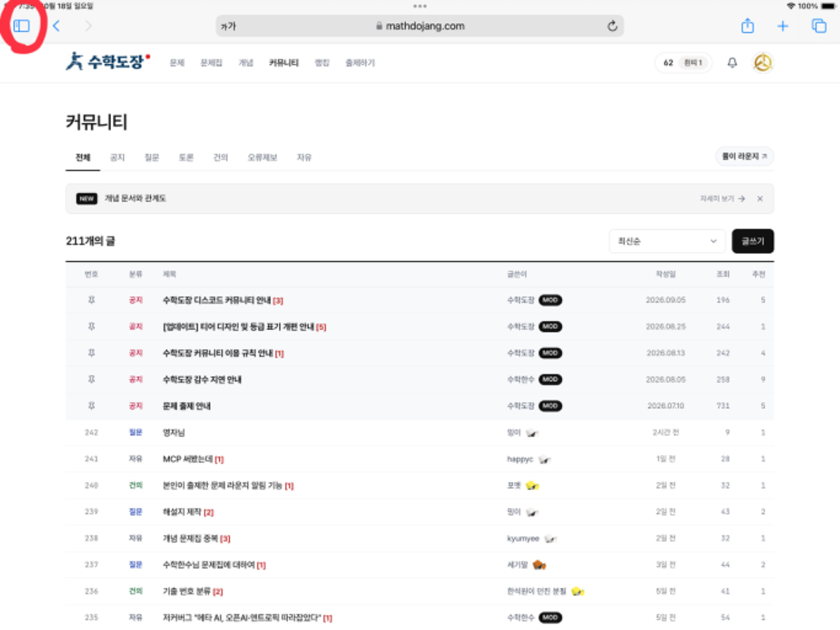Dismiss the NEW banner with the X
840x630 pixels.
click(760, 199)
